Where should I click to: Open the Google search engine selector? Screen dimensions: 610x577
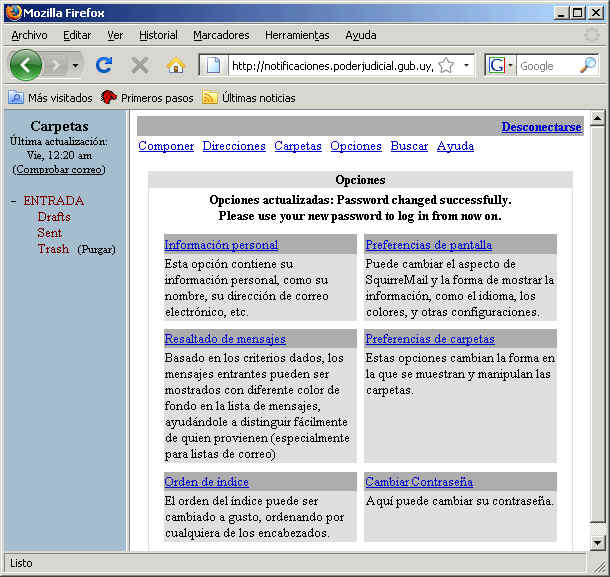coord(501,65)
